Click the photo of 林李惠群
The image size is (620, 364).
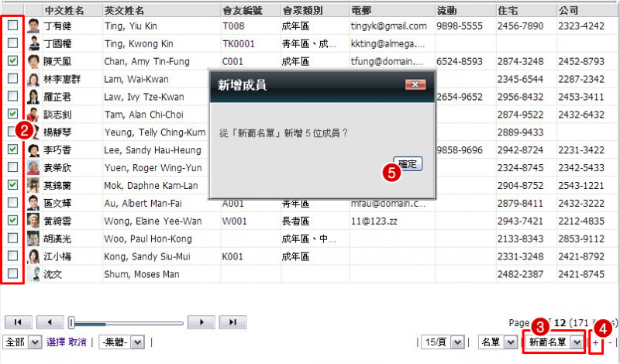(33, 79)
